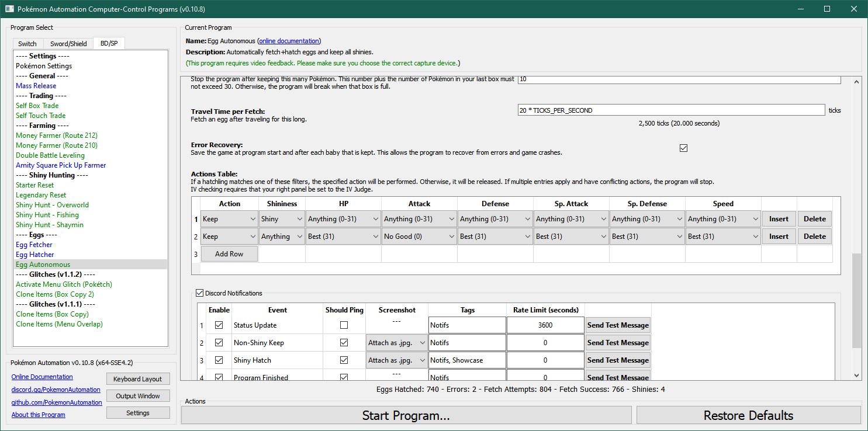This screenshot has height=431, width=868.
Task: Click the application icon in title bar
Action: pyautogui.click(x=9, y=9)
